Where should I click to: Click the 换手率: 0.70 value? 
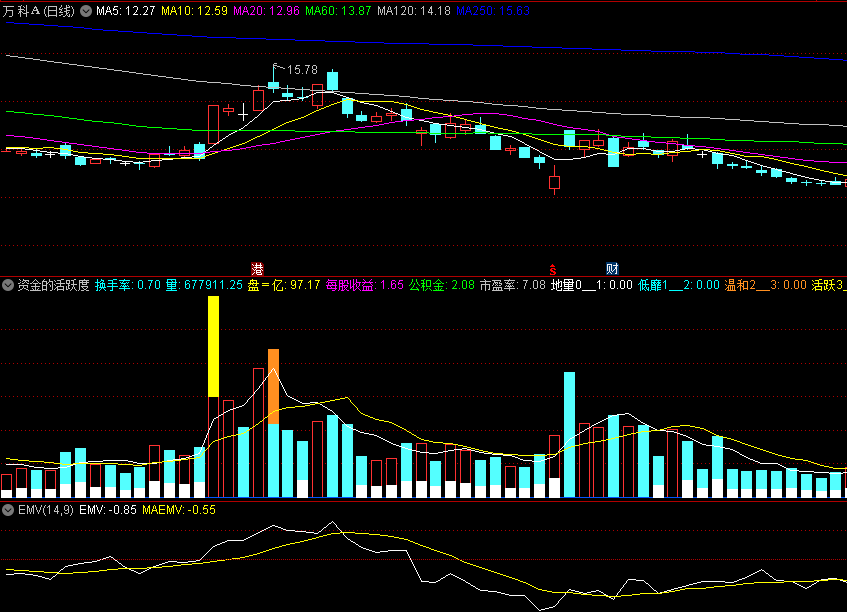(x=128, y=285)
